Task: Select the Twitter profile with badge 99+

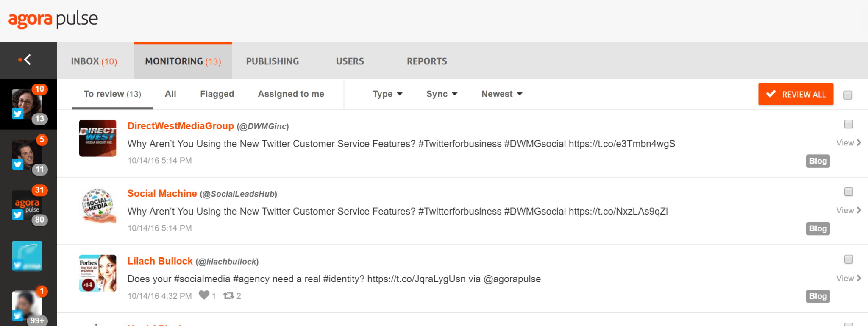Action: click(27, 305)
